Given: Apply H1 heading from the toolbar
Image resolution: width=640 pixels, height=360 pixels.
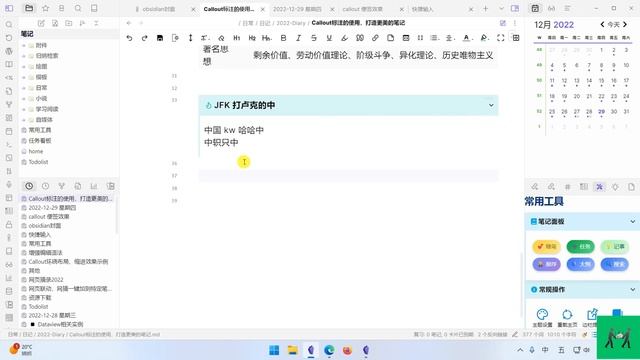Looking at the screenshot, I should tap(237, 38).
